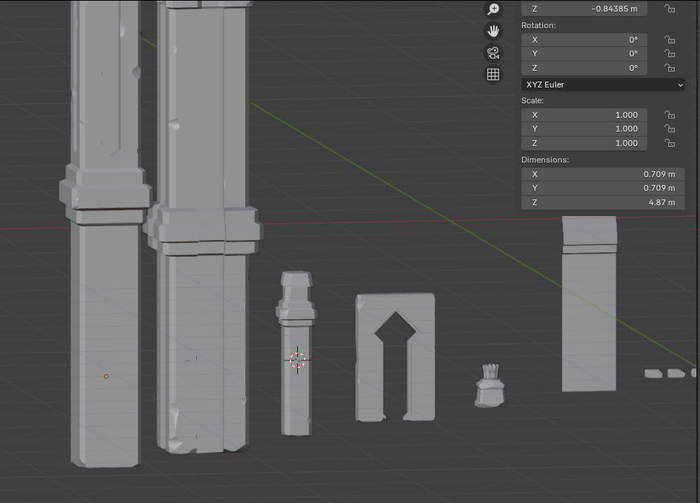Lock the Scale Z value
This screenshot has height=503, width=700.
pos(669,143)
